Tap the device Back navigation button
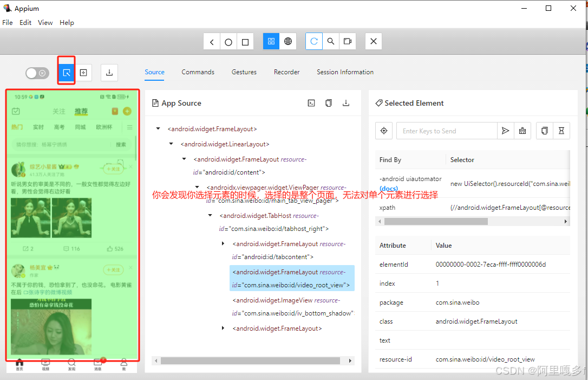The image size is (588, 380). point(212,42)
